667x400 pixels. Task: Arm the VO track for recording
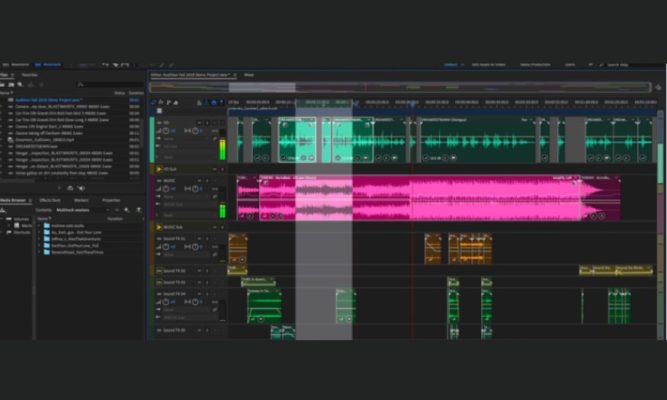(213, 123)
